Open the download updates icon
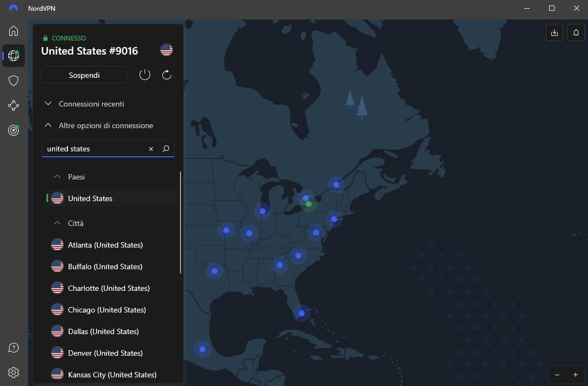The image size is (588, 386). click(554, 32)
